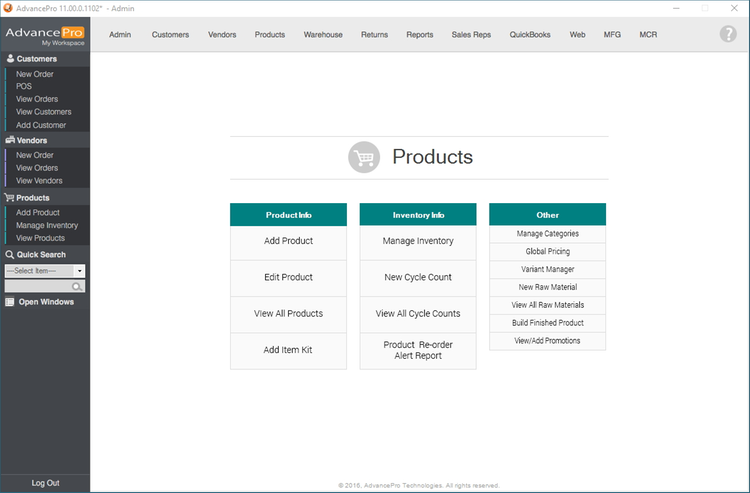Click Add Product in the sidebar
The image size is (750, 493).
(37, 213)
